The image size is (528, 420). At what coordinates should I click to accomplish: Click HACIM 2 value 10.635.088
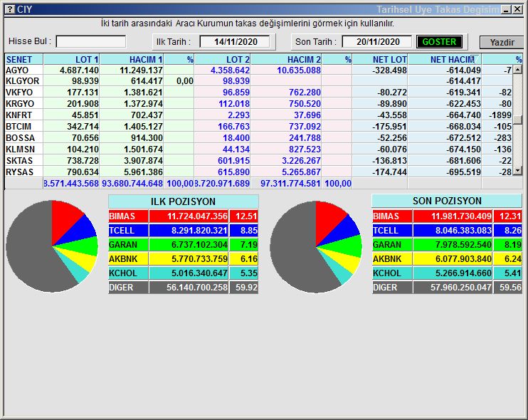(x=299, y=70)
